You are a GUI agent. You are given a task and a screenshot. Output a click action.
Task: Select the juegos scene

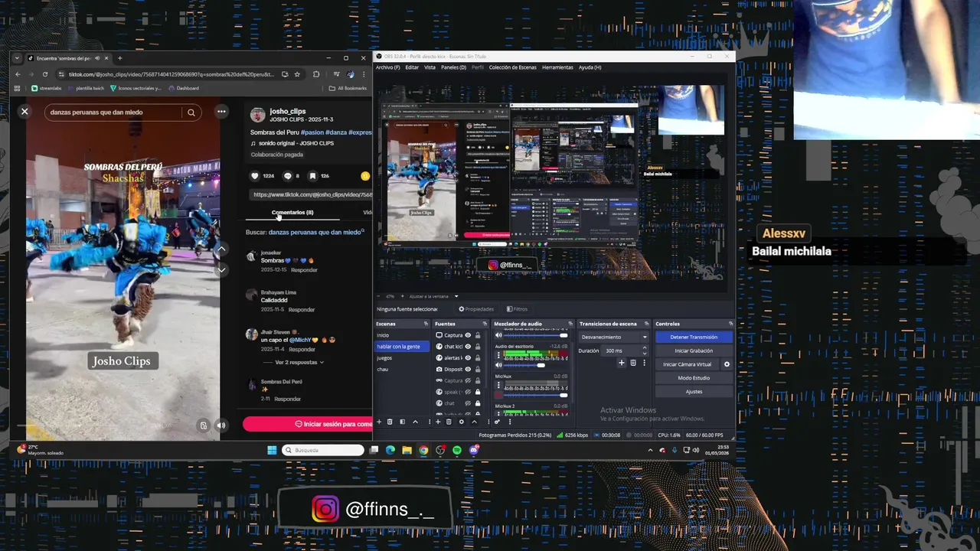click(x=384, y=357)
